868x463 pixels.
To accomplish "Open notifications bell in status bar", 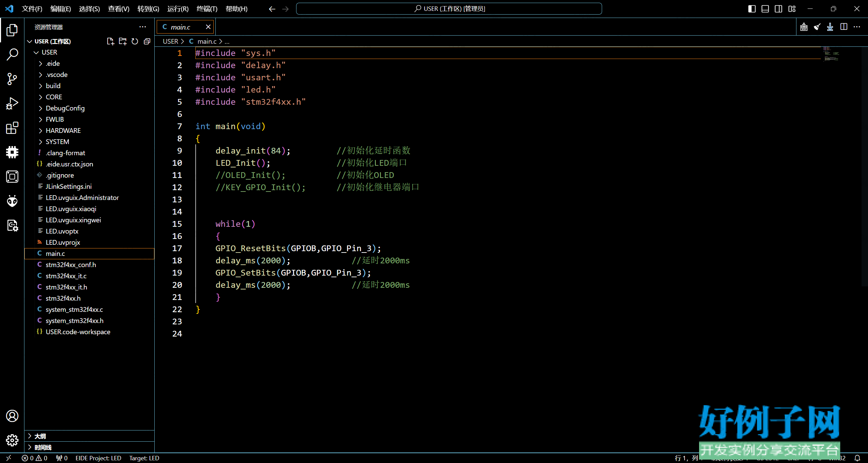I will (x=857, y=458).
